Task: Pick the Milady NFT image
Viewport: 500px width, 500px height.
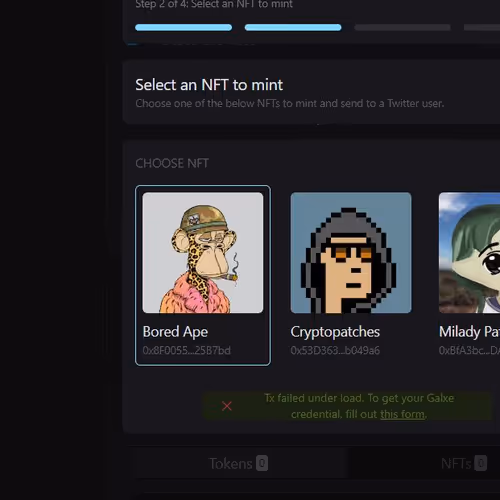Action: tap(469, 253)
